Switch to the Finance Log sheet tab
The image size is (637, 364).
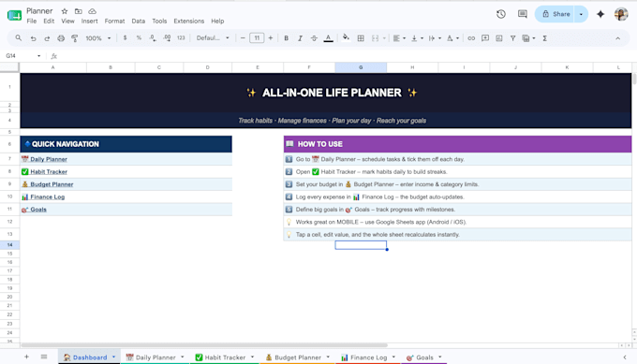pos(368,357)
